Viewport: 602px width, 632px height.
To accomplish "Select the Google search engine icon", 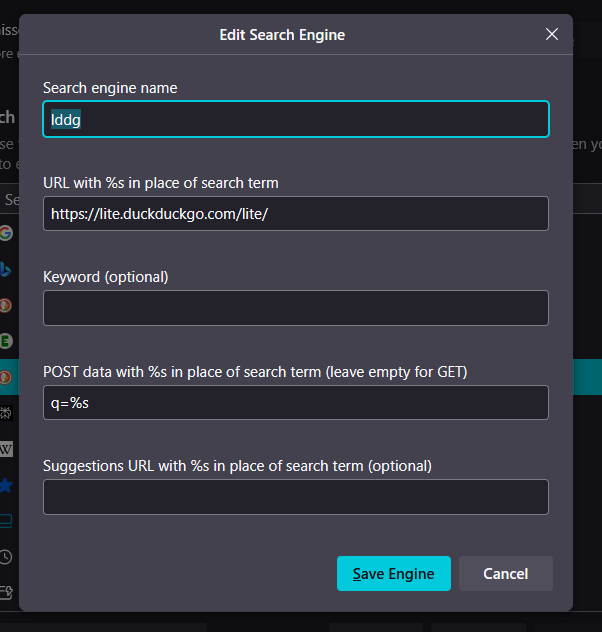I will coord(7,233).
